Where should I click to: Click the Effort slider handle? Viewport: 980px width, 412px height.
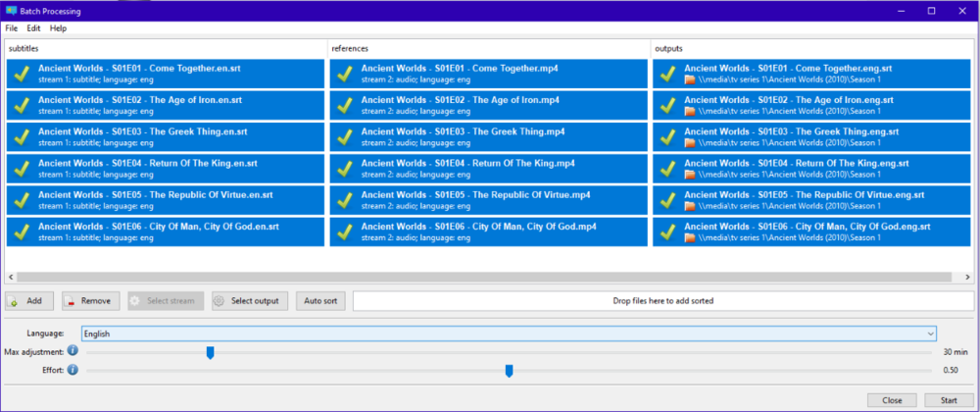point(509,370)
